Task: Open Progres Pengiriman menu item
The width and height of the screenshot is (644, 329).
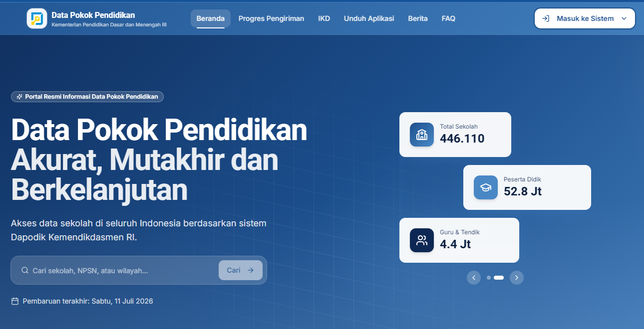Action: (271, 18)
